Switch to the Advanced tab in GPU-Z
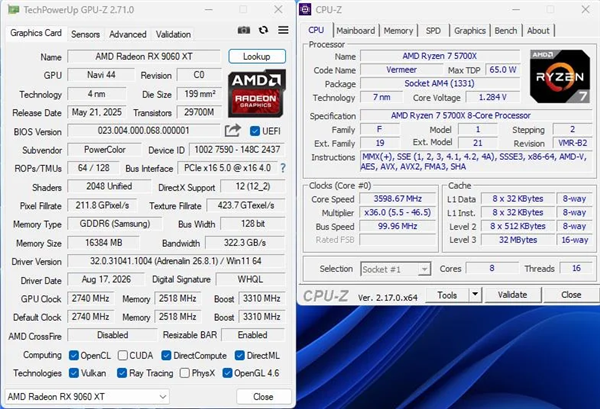 tap(128, 34)
